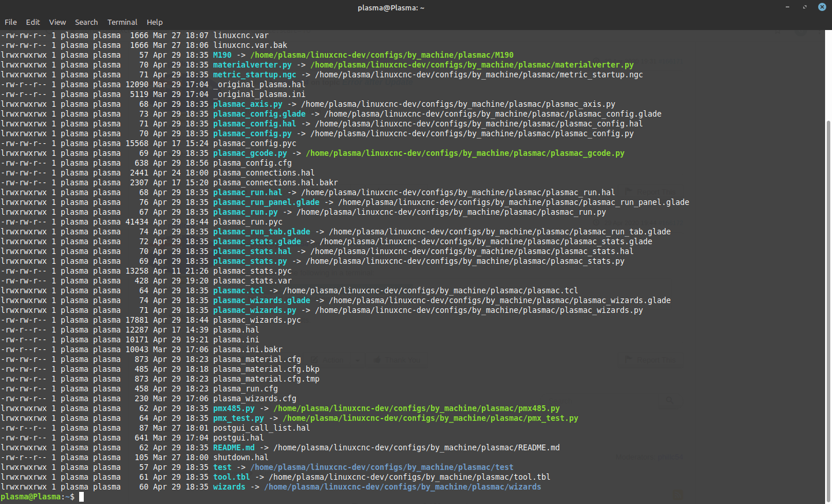Click the plasmac_gcode.py symlink name
Screen dimensions: 832x504
[250, 153]
